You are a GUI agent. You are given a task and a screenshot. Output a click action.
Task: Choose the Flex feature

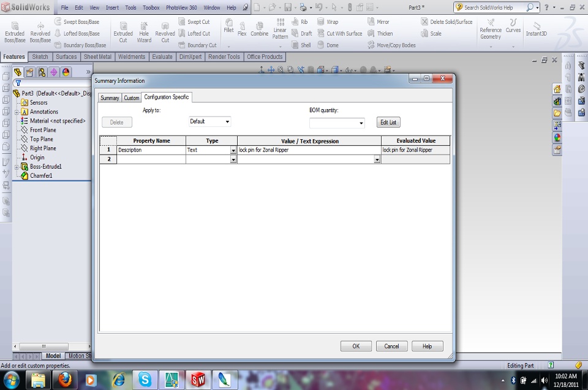point(242,29)
